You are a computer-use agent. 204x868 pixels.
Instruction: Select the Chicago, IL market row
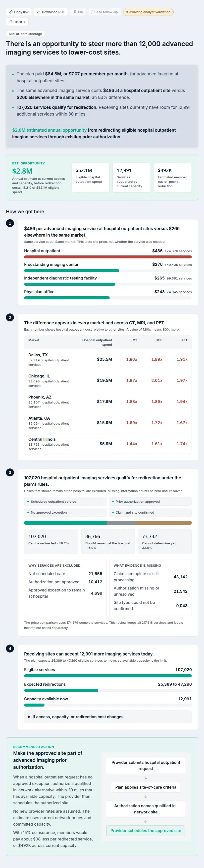point(108,380)
